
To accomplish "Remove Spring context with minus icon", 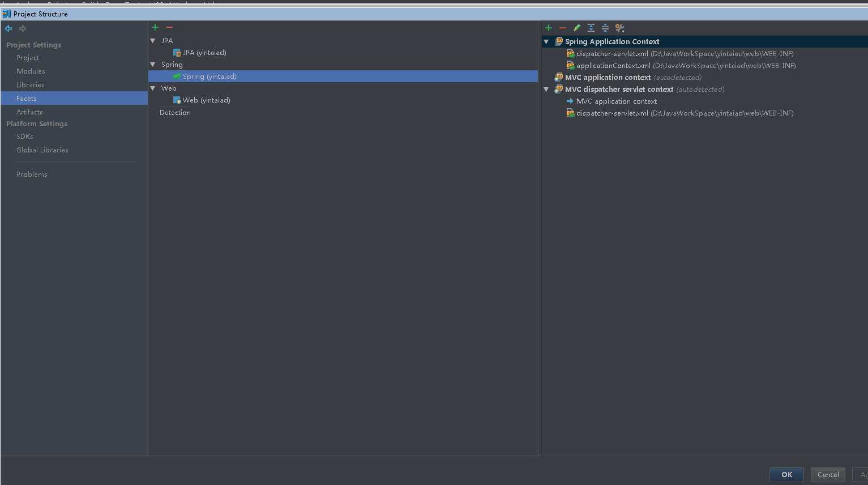I will [562, 28].
